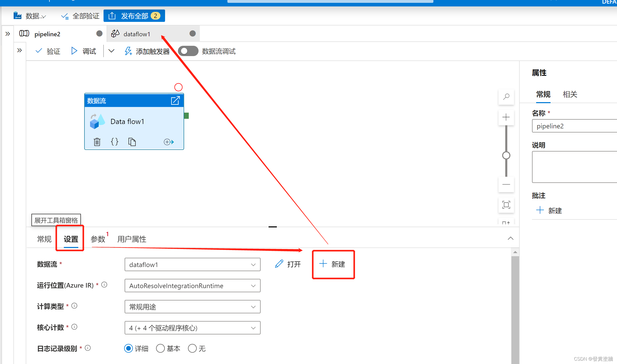Open 核心计数 core count dropdown
617x364 pixels.
pos(192,328)
